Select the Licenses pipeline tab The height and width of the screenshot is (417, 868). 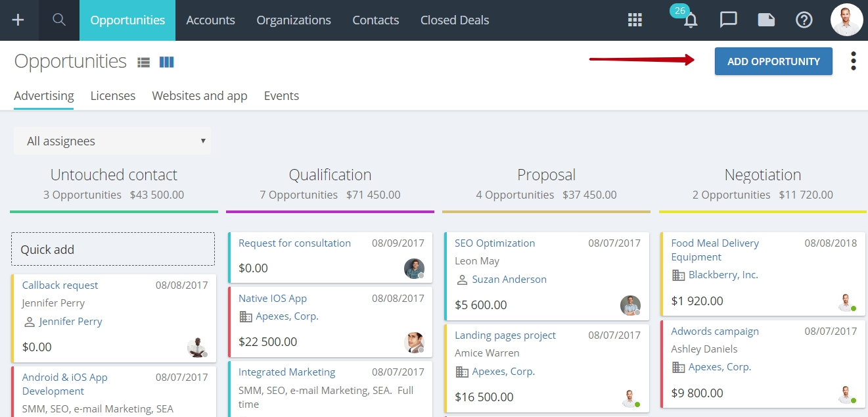coord(113,96)
